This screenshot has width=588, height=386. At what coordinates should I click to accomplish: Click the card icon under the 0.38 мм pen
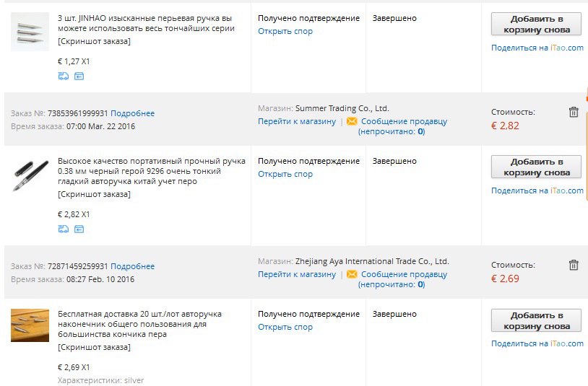[x=79, y=229]
